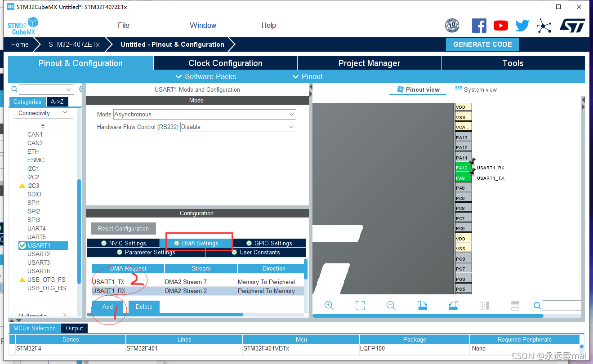
Task: Click the PA9 pin on chip
Action: coord(463,178)
